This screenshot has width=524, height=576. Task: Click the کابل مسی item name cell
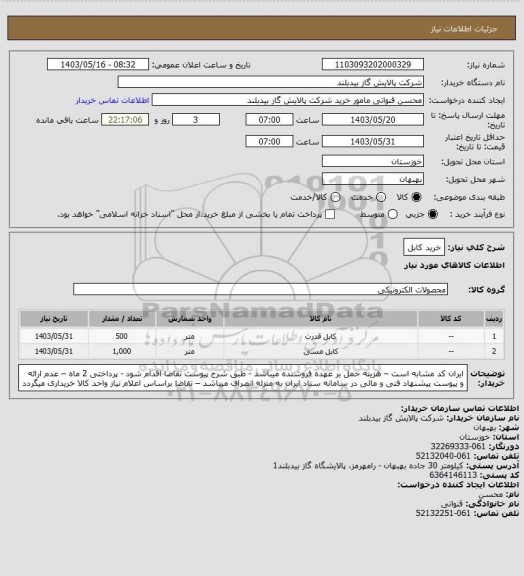320,352
